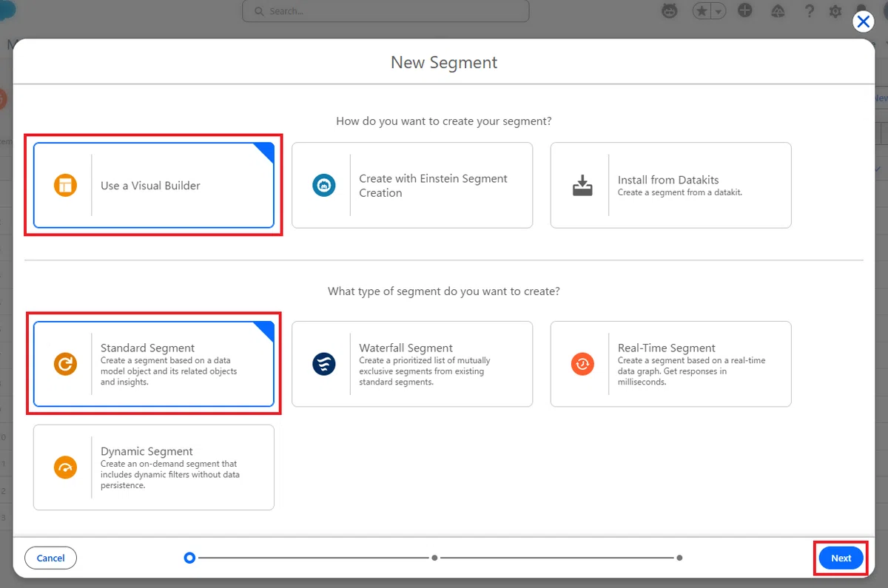This screenshot has height=588, width=888.
Task: Pick the Waterfall Segment type
Action: [412, 364]
